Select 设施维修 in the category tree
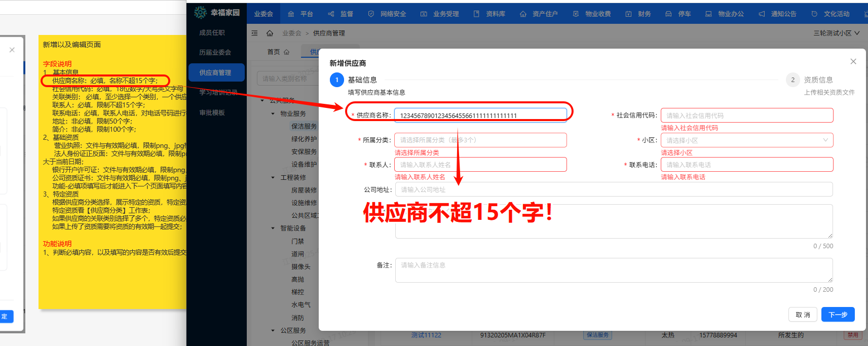This screenshot has width=868, height=346. (304, 203)
